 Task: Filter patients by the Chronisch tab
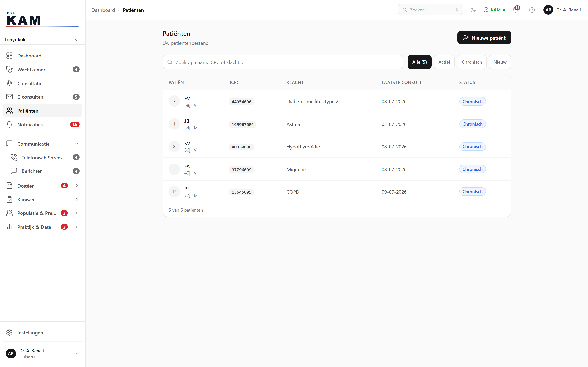(x=472, y=62)
